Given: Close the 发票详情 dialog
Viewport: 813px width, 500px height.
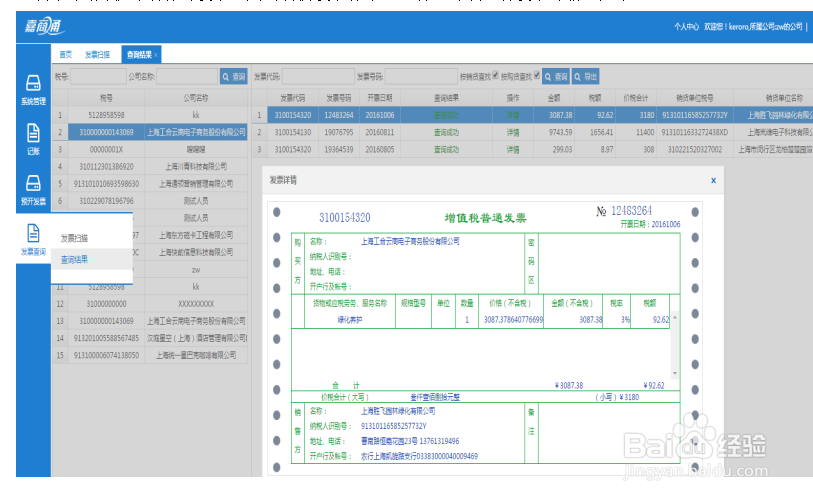Looking at the screenshot, I should click(x=713, y=180).
